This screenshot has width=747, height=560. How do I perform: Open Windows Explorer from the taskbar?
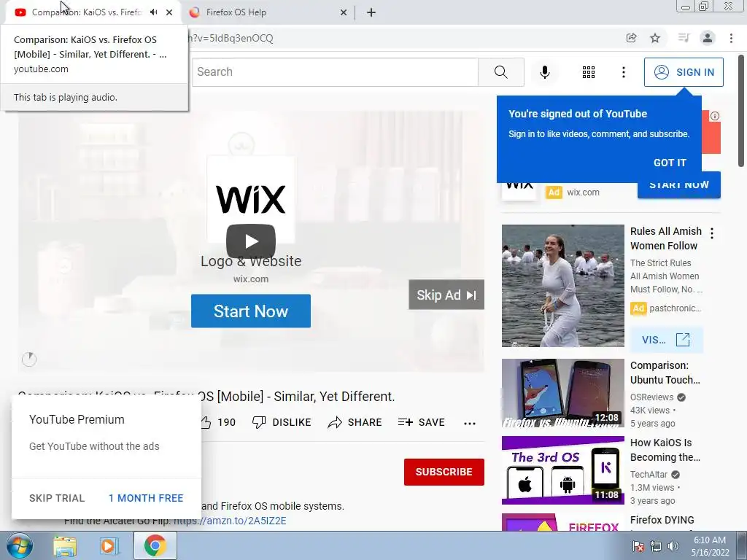coord(65,546)
